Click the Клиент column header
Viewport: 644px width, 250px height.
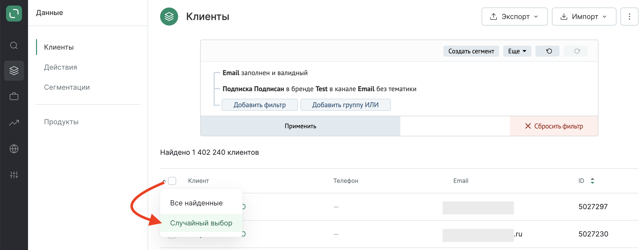click(x=198, y=181)
